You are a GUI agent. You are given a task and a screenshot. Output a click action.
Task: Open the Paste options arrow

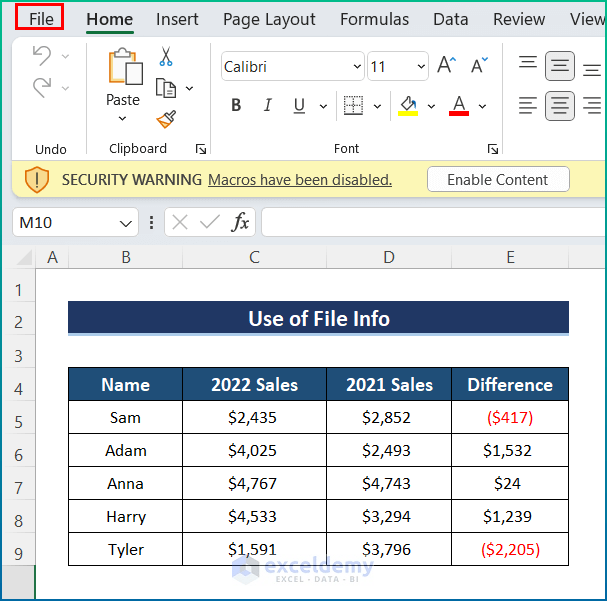pyautogui.click(x=122, y=118)
